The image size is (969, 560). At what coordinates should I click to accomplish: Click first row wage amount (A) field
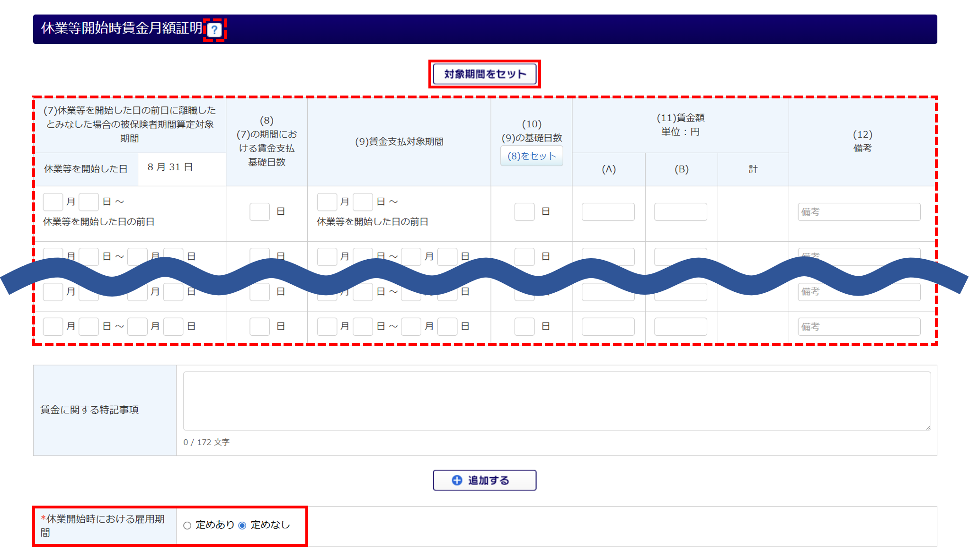coord(608,212)
